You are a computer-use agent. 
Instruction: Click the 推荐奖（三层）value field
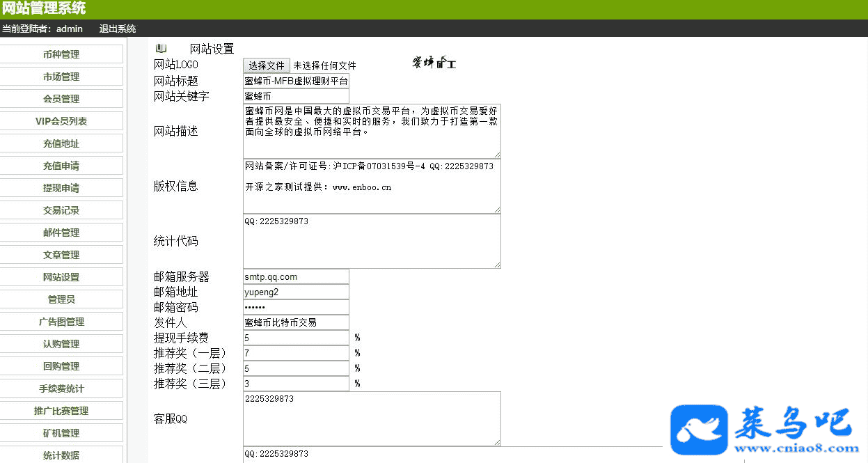tap(296, 384)
